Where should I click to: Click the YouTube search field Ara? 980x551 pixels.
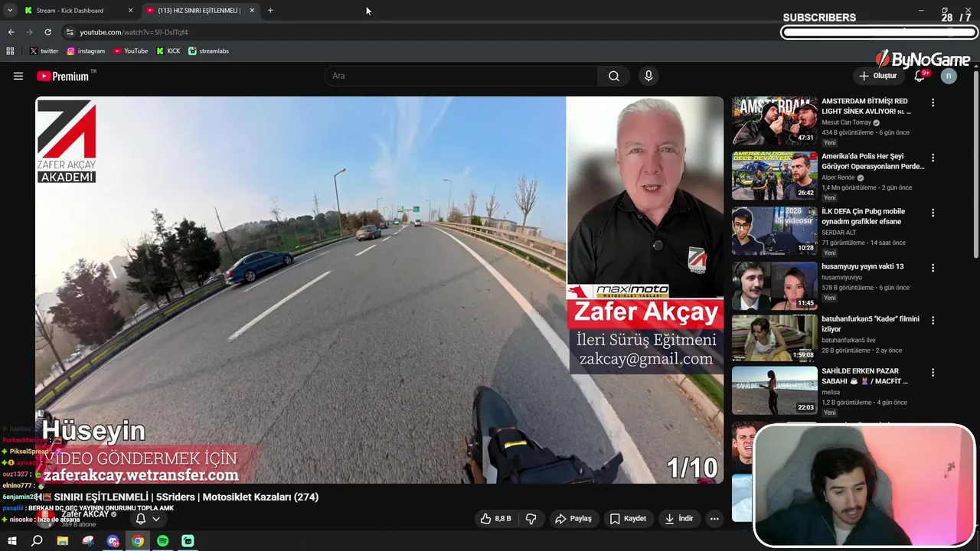(x=462, y=76)
